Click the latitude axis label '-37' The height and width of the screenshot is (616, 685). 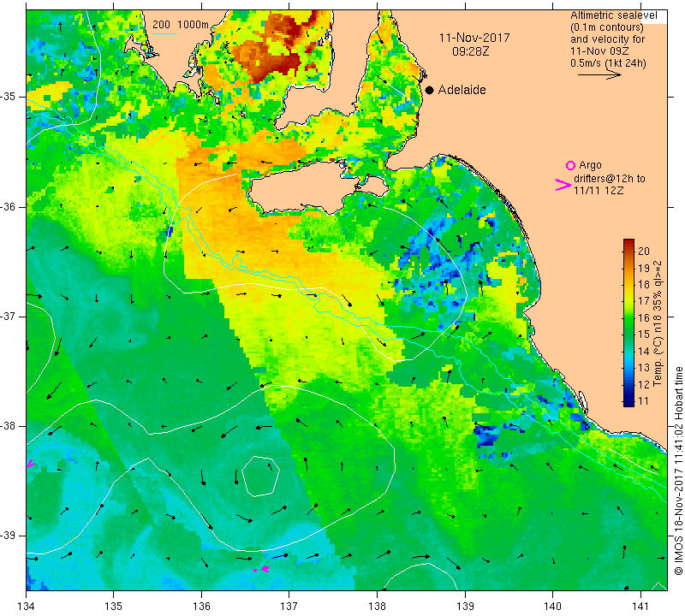(x=8, y=316)
